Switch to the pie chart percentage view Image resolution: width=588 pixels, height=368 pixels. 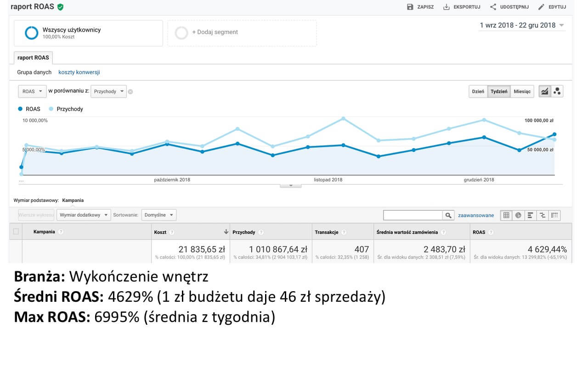pos(518,215)
